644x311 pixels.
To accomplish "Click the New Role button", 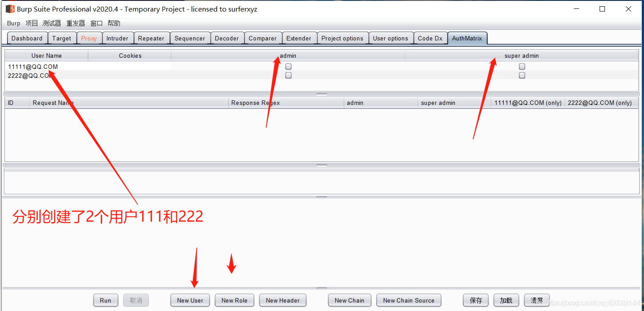I will point(235,300).
